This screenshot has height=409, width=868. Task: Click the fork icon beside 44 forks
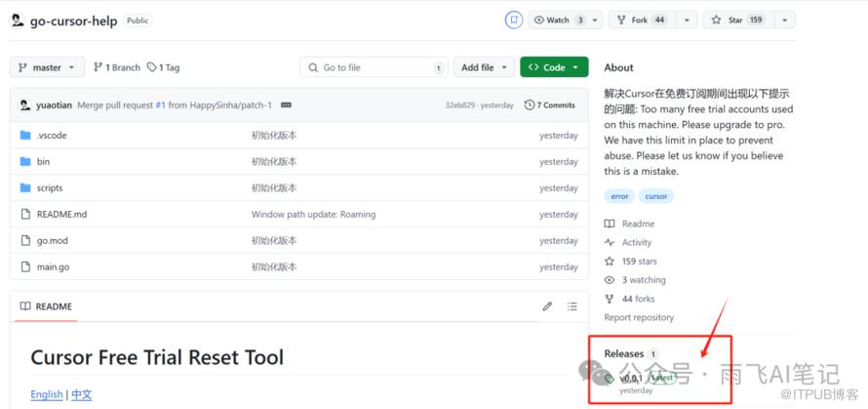click(x=610, y=299)
